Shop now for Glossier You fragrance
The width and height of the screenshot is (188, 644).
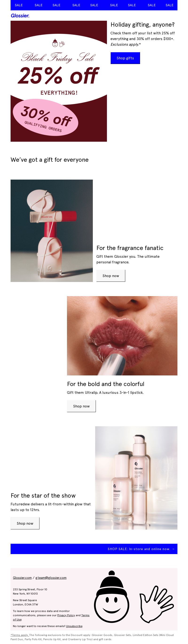point(111,276)
